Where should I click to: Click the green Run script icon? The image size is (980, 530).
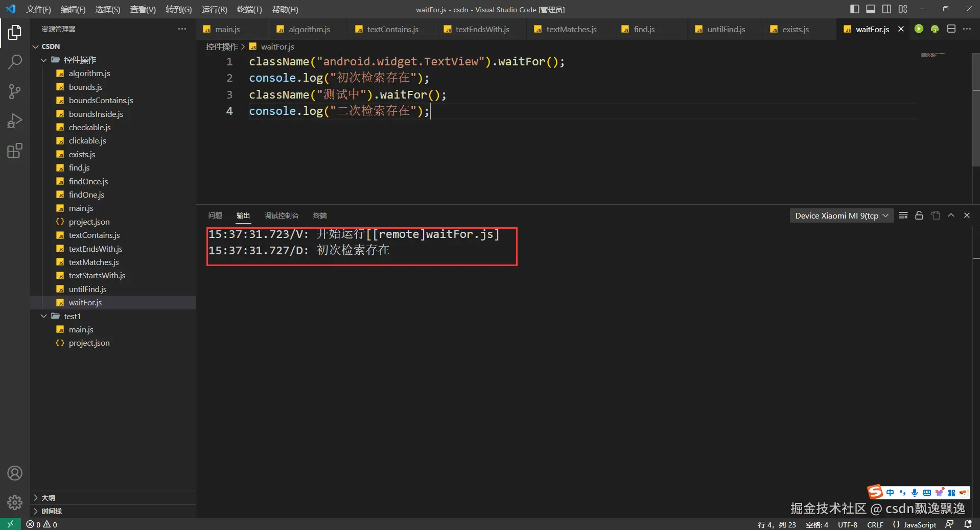coord(919,29)
